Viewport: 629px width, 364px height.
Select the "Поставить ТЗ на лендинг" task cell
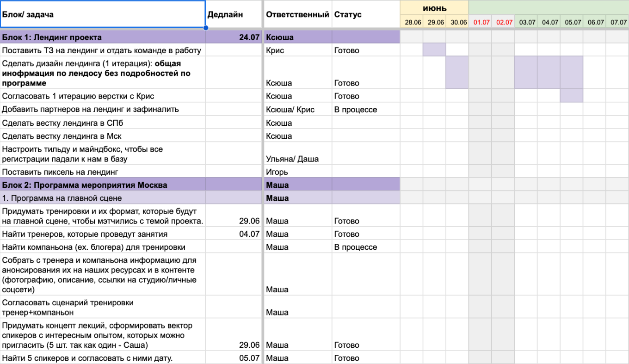103,50
